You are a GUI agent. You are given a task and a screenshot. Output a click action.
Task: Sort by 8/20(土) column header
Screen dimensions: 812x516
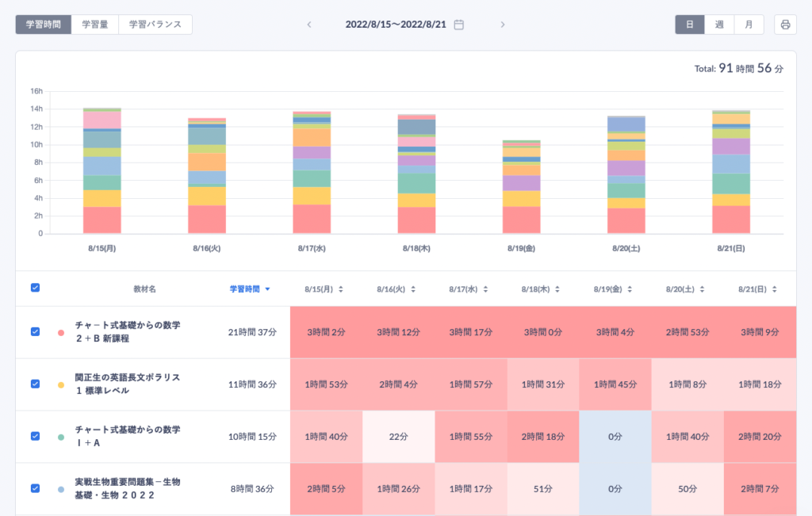point(686,289)
